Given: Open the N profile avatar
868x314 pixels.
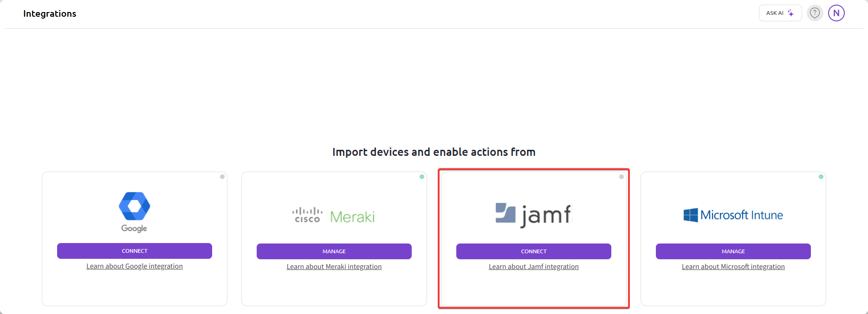Looking at the screenshot, I should point(836,13).
